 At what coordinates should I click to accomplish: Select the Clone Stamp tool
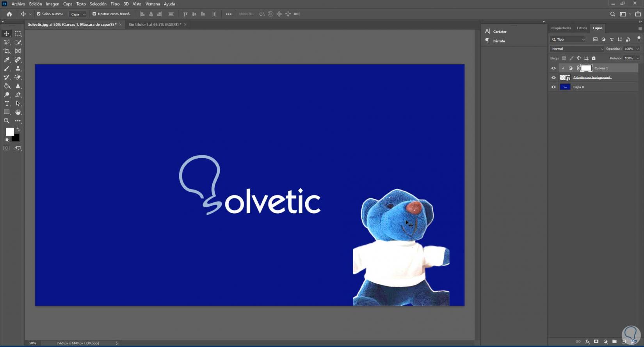pyautogui.click(x=18, y=69)
